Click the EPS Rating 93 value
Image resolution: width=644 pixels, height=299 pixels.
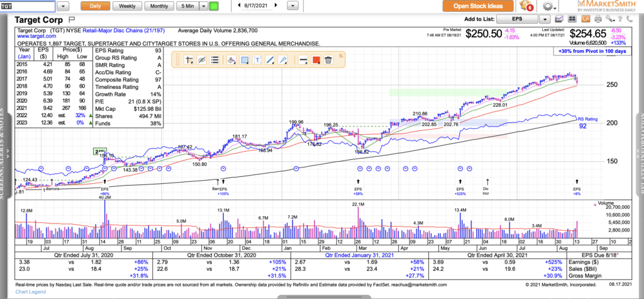pyautogui.click(x=158, y=50)
